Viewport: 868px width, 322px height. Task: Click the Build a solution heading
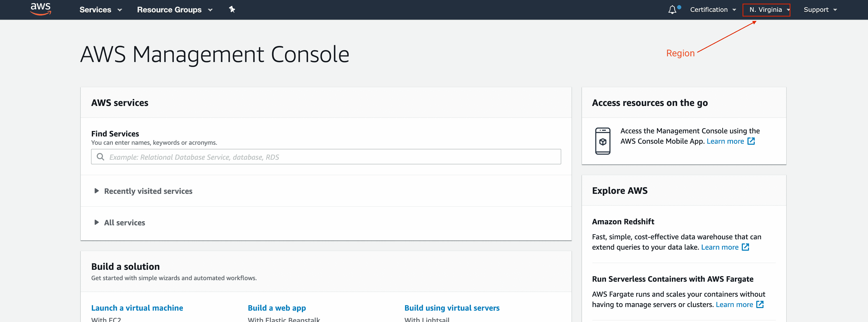125,266
